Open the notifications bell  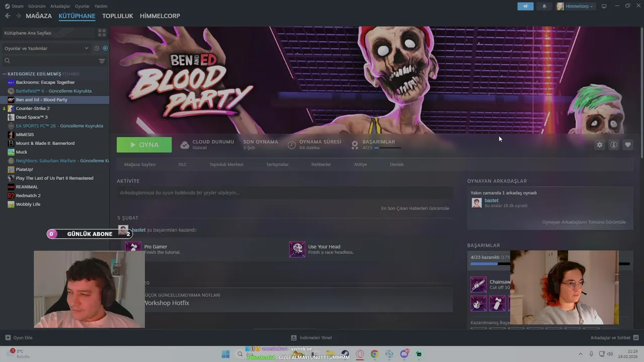tap(544, 6)
